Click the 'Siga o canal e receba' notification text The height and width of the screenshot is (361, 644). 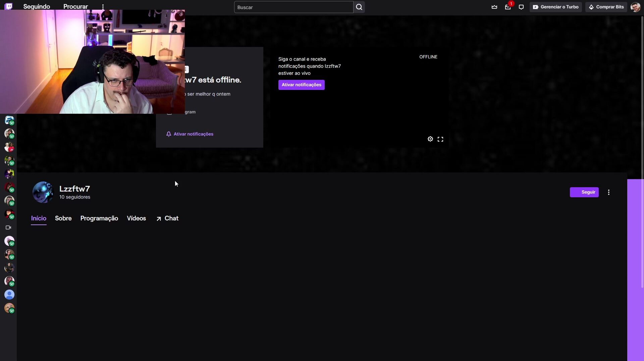click(x=310, y=66)
